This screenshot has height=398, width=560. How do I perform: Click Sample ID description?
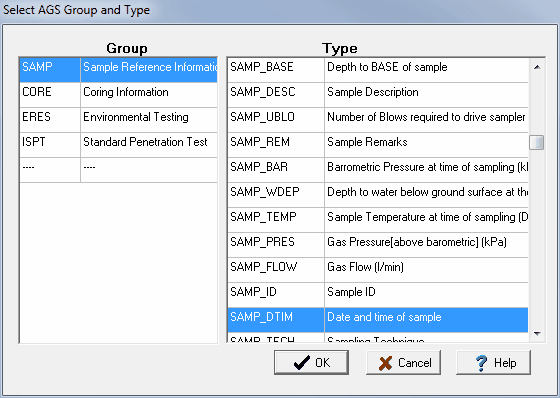pos(426,295)
